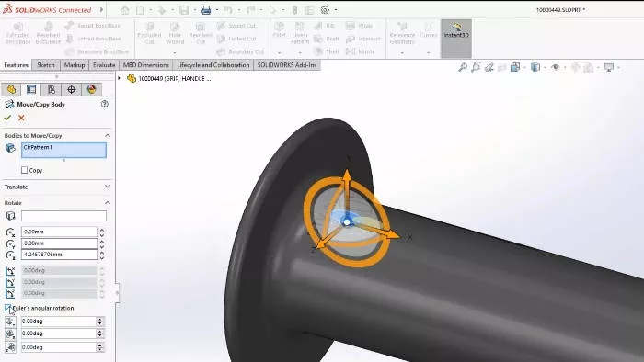Click the CirPattern1 bodies selection box

[x=63, y=150]
